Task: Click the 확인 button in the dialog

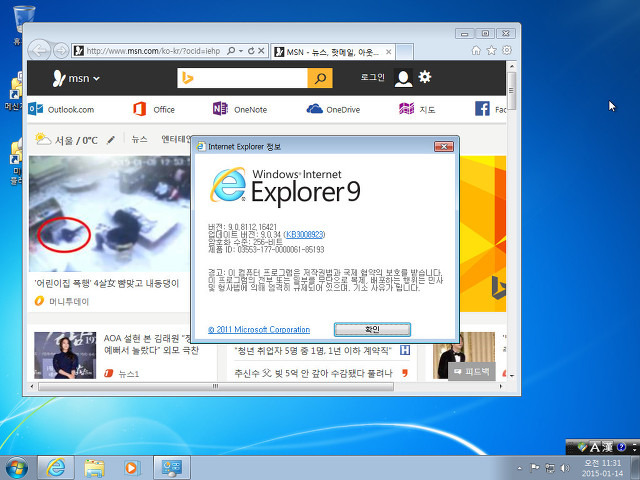Action: point(372,329)
